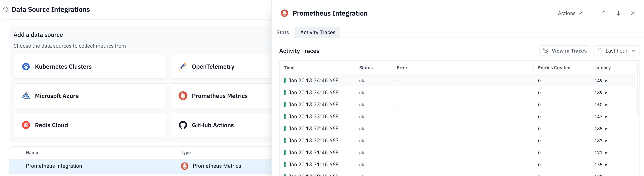
Task: Go to previous integration with up arrow
Action: (604, 13)
